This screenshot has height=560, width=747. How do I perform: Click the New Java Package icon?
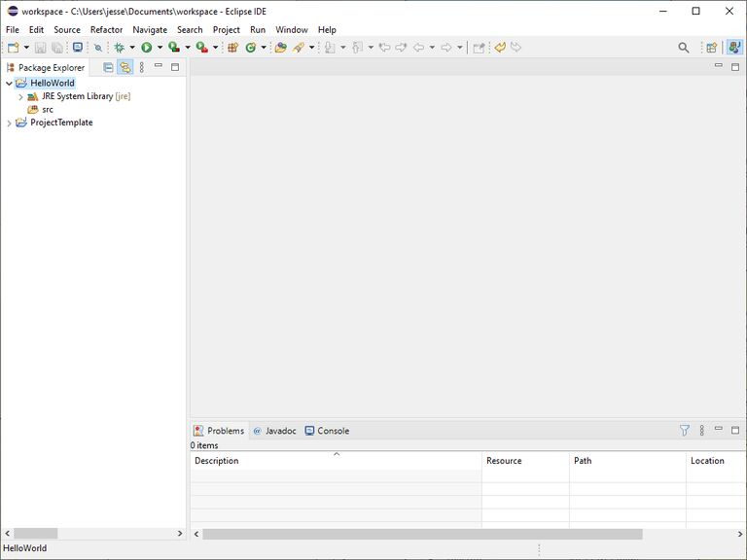(232, 48)
